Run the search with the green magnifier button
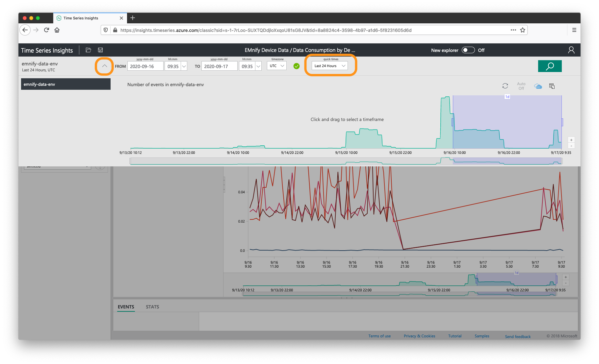 point(550,66)
